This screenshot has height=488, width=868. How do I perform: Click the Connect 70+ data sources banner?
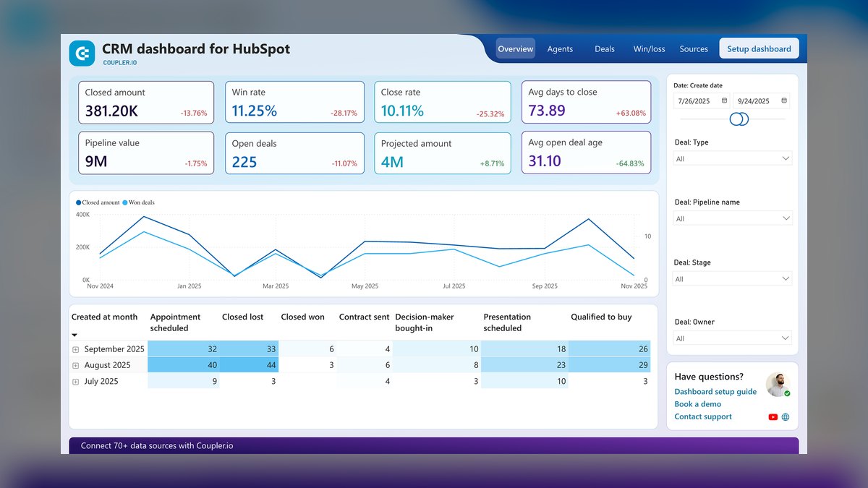click(434, 445)
